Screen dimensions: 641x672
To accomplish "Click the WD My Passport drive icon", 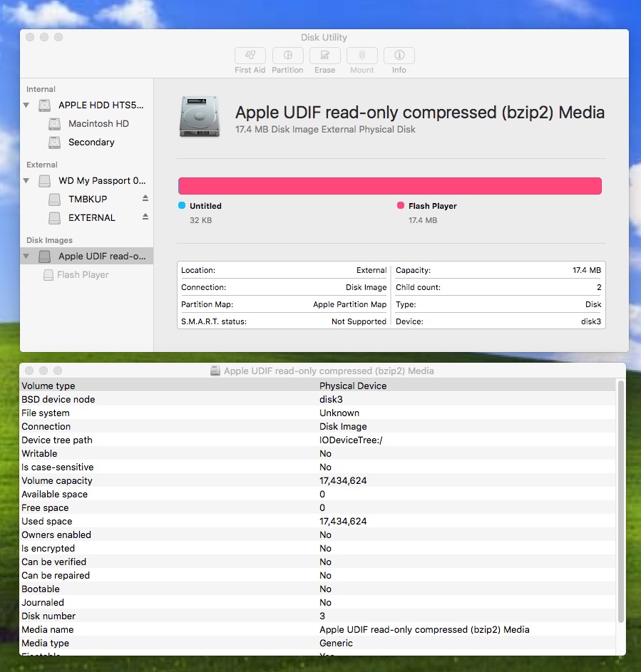I will [45, 181].
